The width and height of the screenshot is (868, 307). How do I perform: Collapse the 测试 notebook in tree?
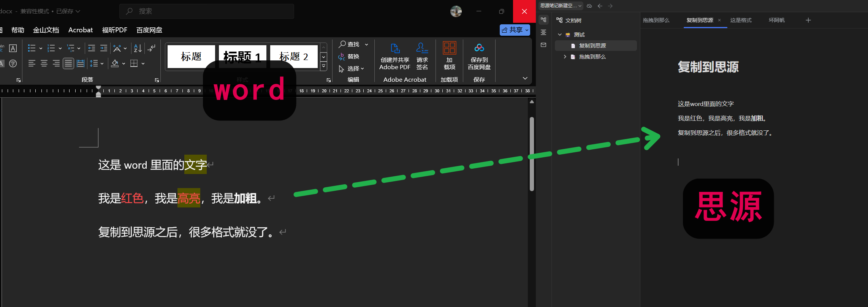pyautogui.click(x=560, y=35)
